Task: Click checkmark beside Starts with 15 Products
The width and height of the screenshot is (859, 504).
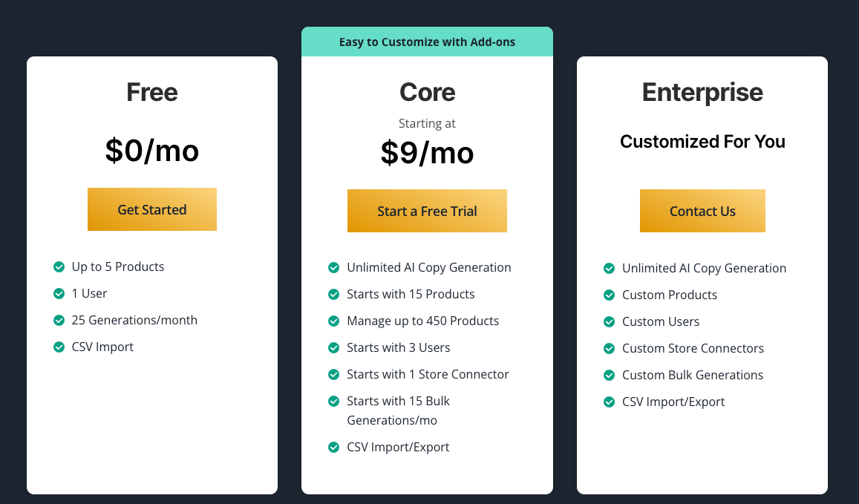Action: (334, 294)
